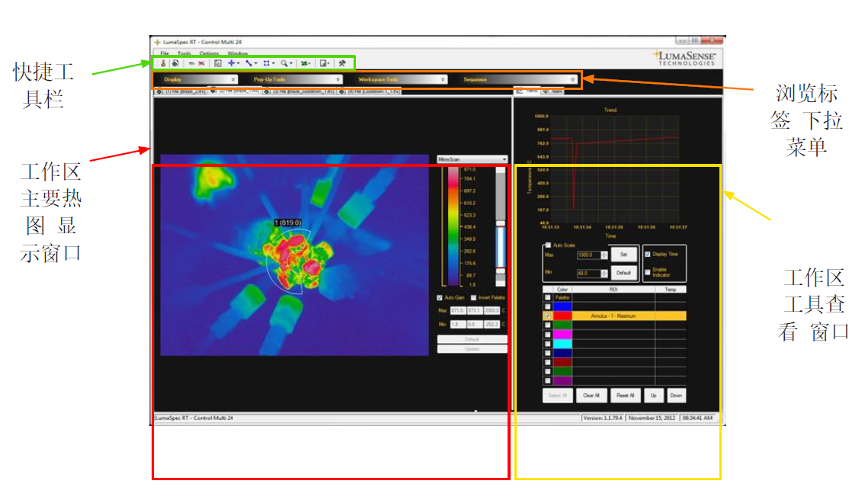Image resolution: width=868 pixels, height=500 pixels.
Task: Open the MikroScan palette dropdown
Action: (x=472, y=159)
